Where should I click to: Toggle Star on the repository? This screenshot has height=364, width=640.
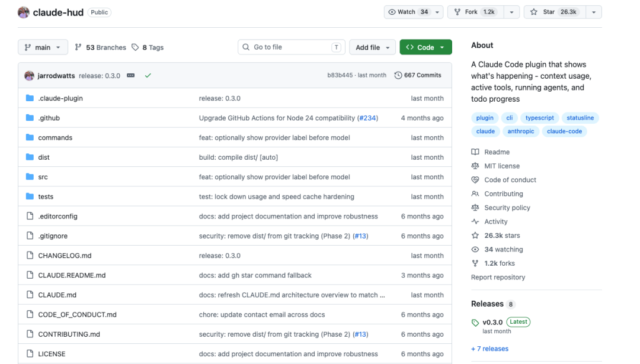pyautogui.click(x=555, y=12)
